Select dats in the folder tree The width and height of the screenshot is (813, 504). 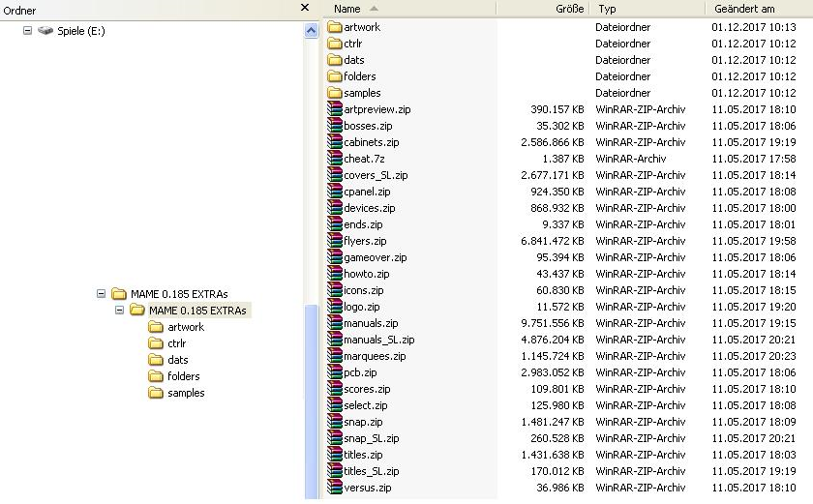tap(178, 360)
